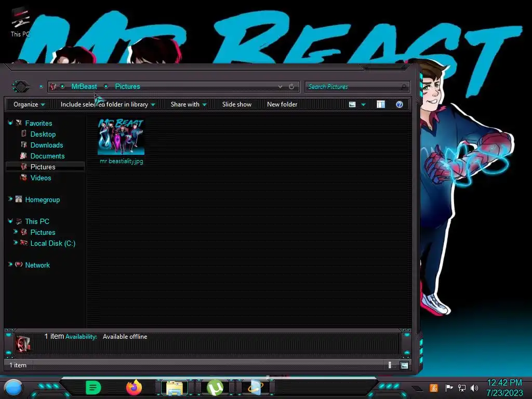Start Slide show

click(237, 104)
